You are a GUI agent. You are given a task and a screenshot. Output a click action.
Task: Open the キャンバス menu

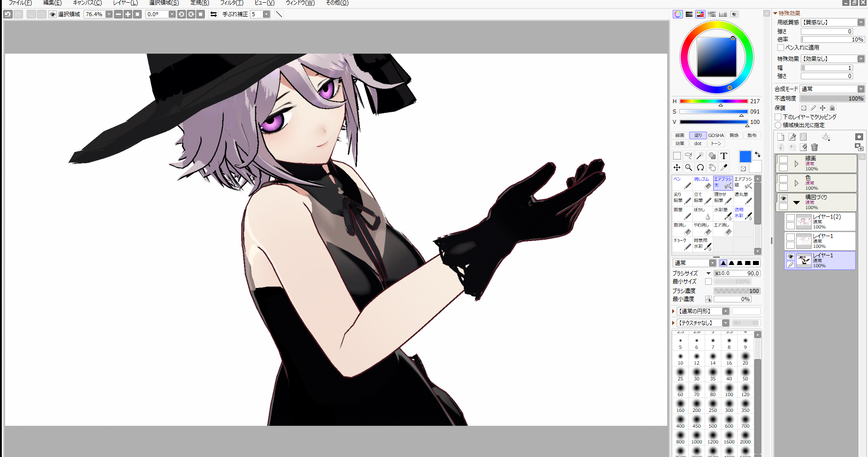tap(87, 3)
